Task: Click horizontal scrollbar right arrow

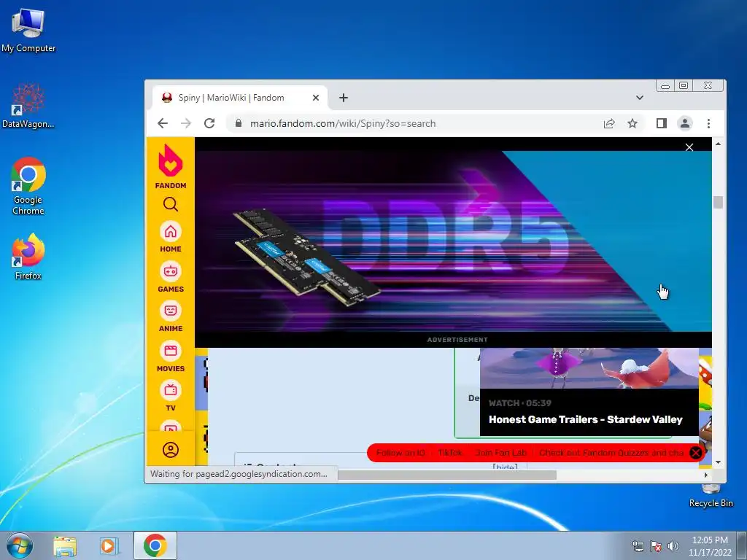Action: click(705, 475)
